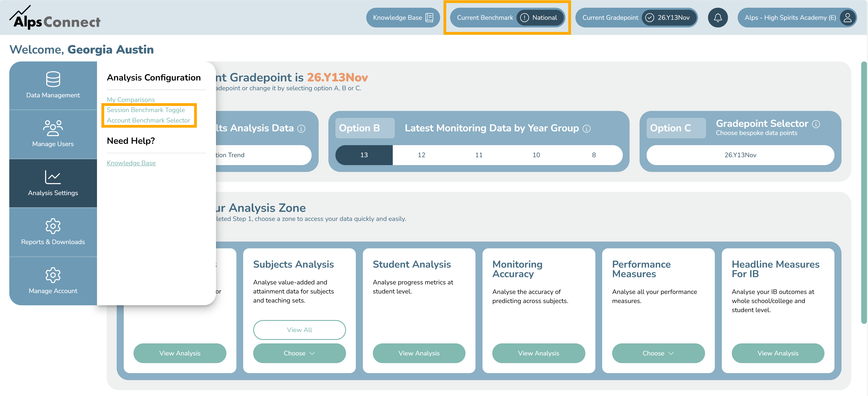The width and height of the screenshot is (868, 396).
Task: Toggle the National benchmark pill
Action: click(x=540, y=17)
